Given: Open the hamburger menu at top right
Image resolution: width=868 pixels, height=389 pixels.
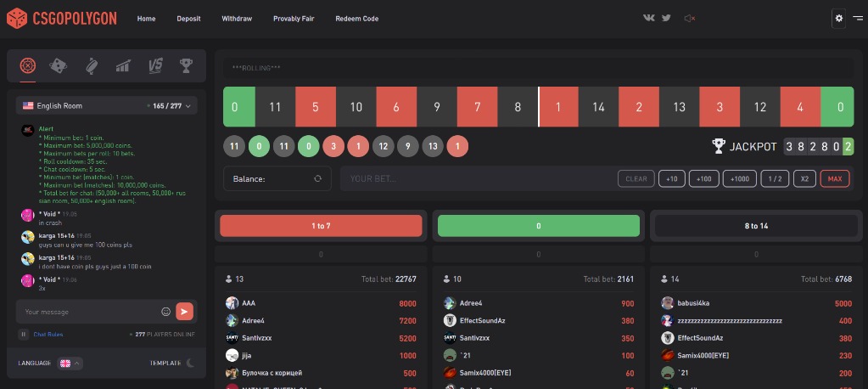Looking at the screenshot, I should [x=858, y=19].
